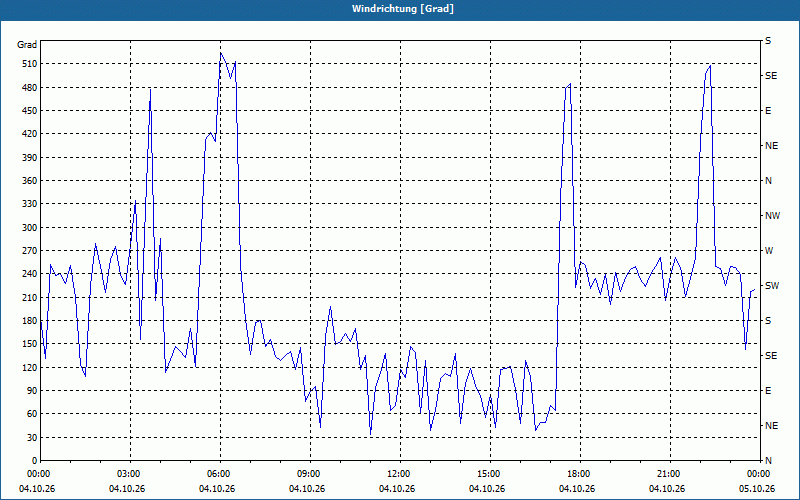Click the Grad unit label above the y-axis
This screenshot has height=500, width=800.
[x=27, y=45]
